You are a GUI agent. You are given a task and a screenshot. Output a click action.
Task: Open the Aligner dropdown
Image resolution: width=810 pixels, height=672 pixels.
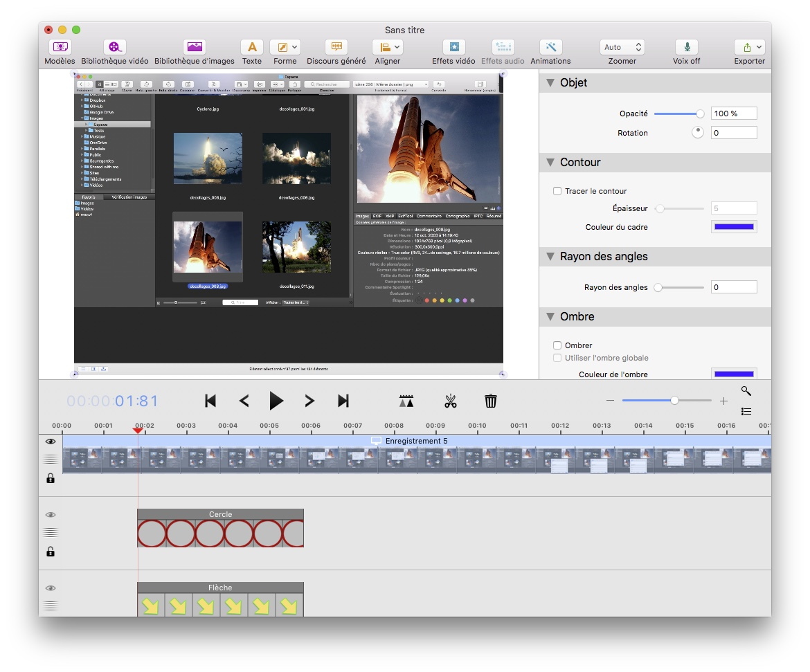click(x=388, y=47)
